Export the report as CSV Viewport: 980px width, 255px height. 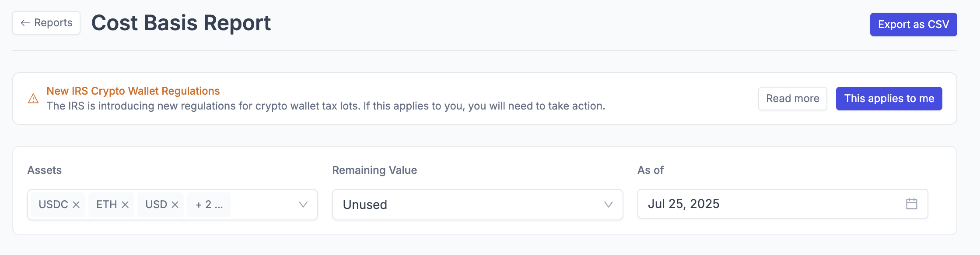coord(913,25)
